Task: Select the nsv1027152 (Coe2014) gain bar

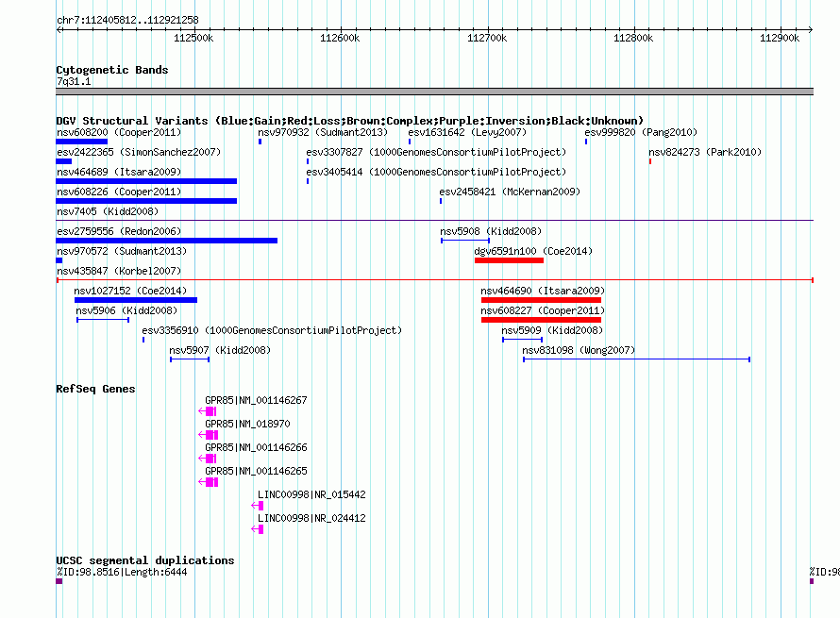Action: (136, 300)
